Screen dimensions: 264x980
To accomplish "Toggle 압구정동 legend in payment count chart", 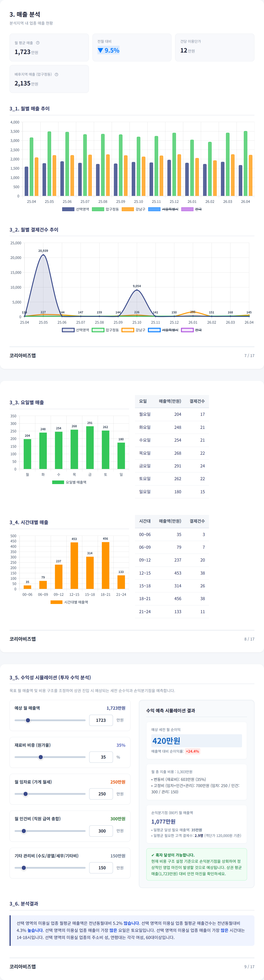I will [x=106, y=330].
